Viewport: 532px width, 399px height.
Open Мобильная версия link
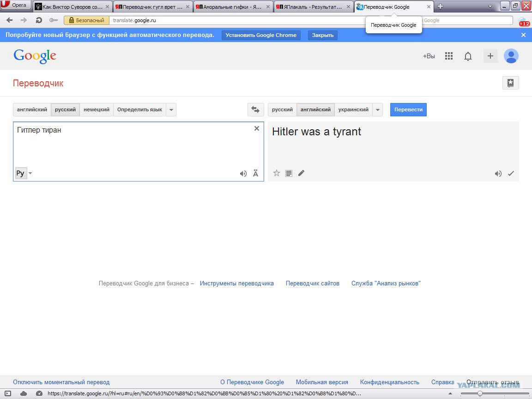[x=322, y=382]
